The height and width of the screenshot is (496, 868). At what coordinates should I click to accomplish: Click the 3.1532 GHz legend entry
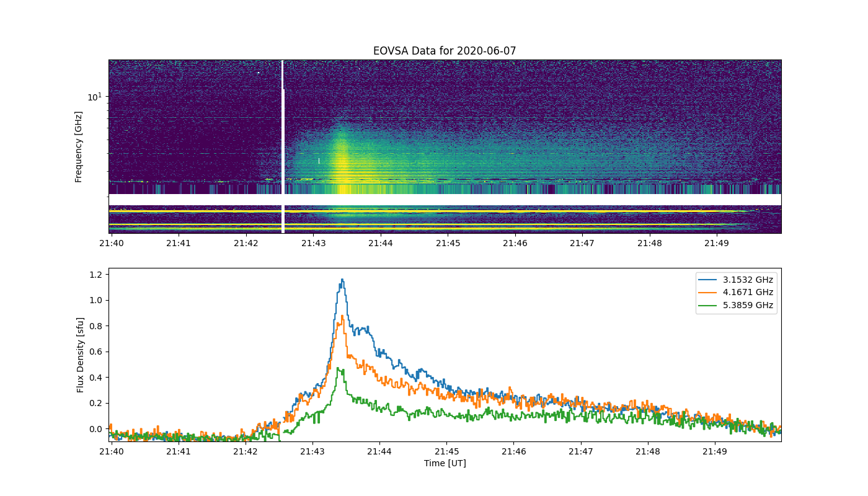click(x=736, y=280)
